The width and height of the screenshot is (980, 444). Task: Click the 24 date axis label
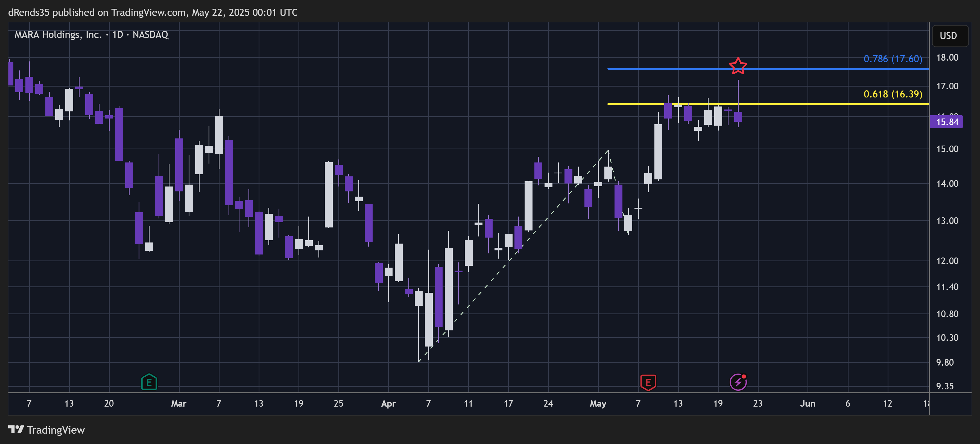(x=548, y=404)
